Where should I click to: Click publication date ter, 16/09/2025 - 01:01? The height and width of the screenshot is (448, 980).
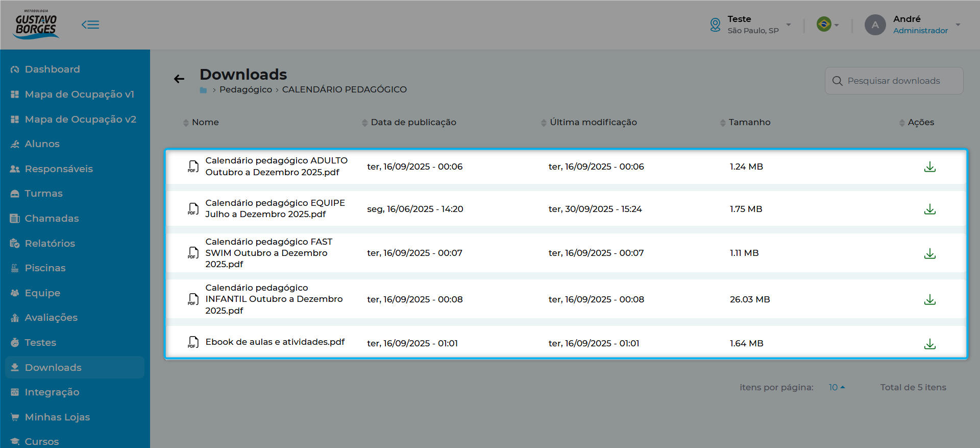click(x=412, y=343)
